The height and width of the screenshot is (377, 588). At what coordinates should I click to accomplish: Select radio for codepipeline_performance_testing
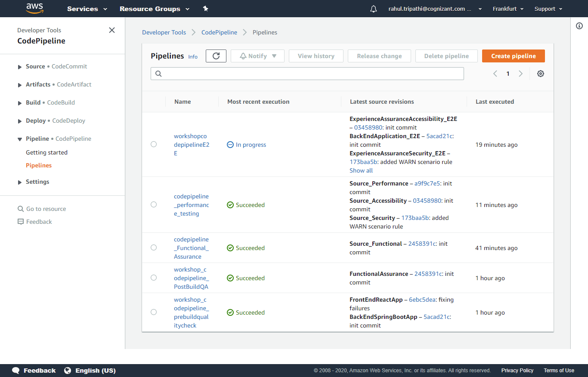154,204
